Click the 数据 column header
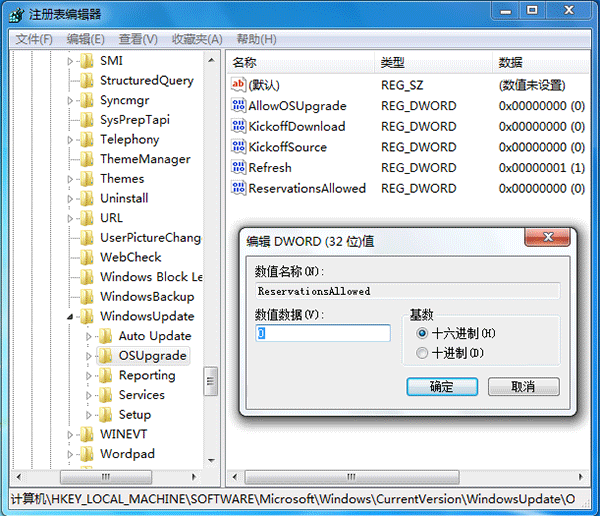Screen dimensions: 600x516 coord(541,62)
